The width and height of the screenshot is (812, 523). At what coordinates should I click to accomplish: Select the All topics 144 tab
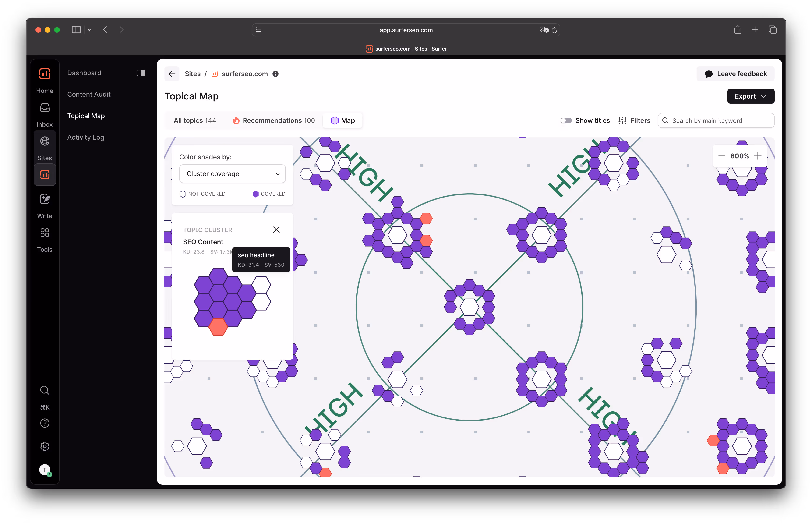[x=194, y=120]
